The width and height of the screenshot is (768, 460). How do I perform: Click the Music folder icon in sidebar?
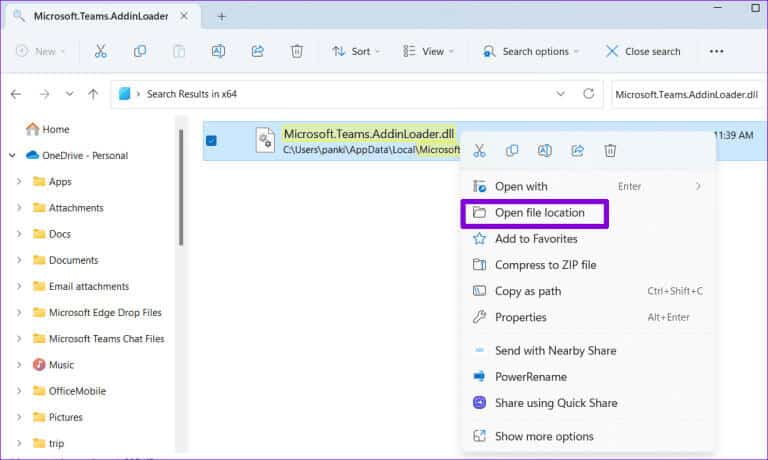point(39,364)
